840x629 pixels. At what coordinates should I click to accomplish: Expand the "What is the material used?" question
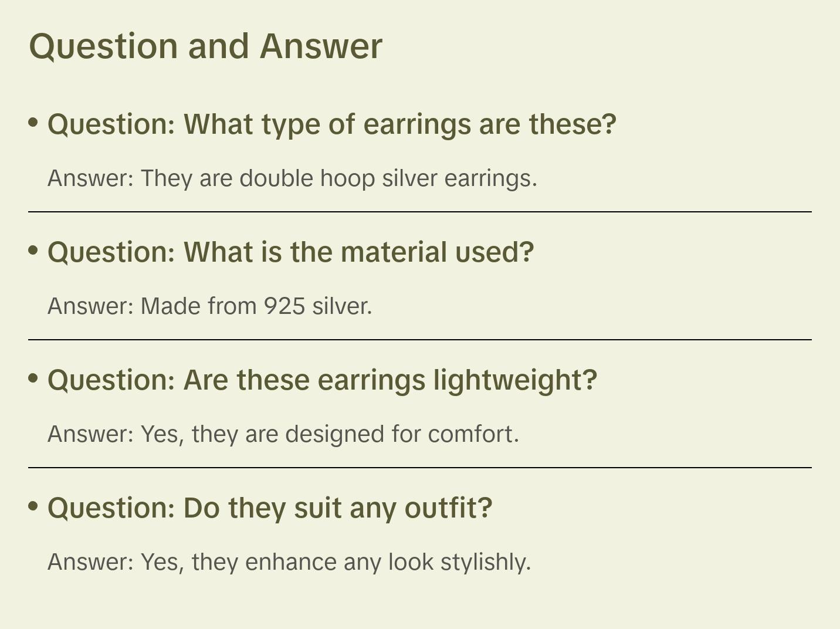tap(291, 252)
